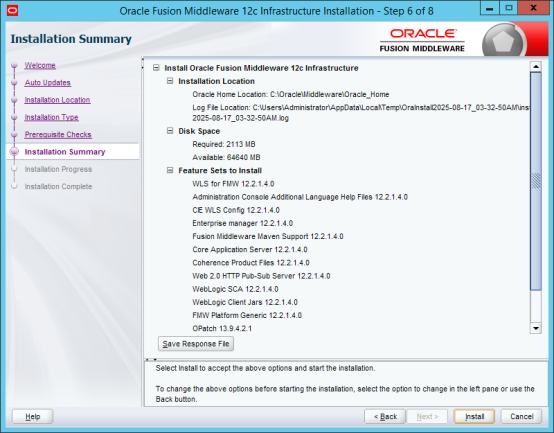
Task: Select OPatch 13.9.4.2.1
Action: pos(222,328)
